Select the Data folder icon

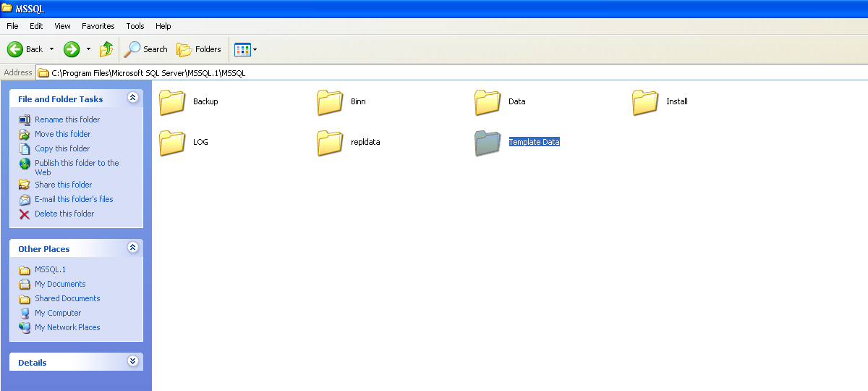pos(488,102)
